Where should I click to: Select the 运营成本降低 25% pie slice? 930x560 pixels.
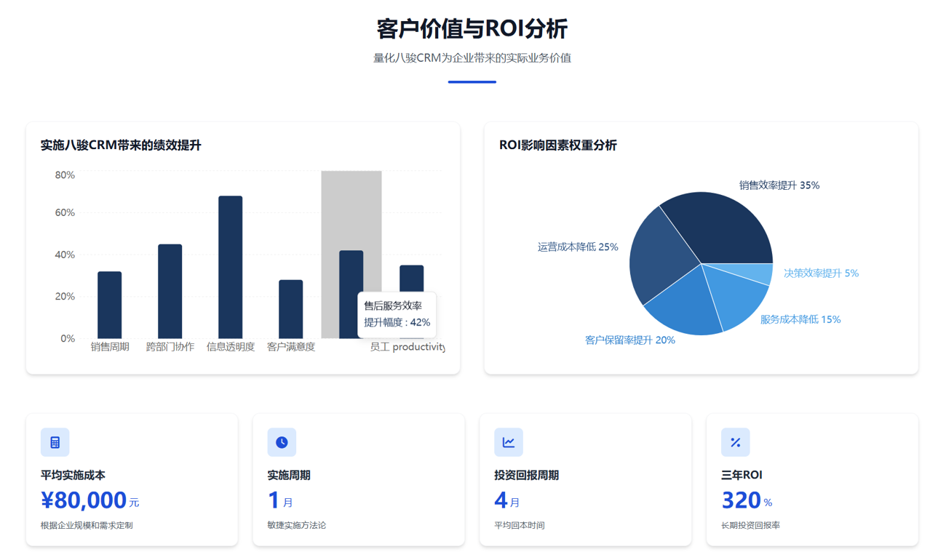(x=659, y=256)
